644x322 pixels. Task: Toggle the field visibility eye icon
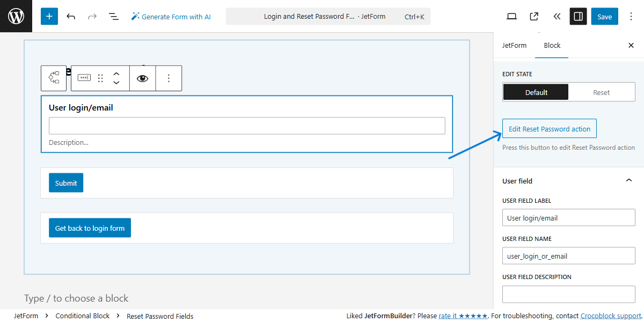click(x=142, y=78)
